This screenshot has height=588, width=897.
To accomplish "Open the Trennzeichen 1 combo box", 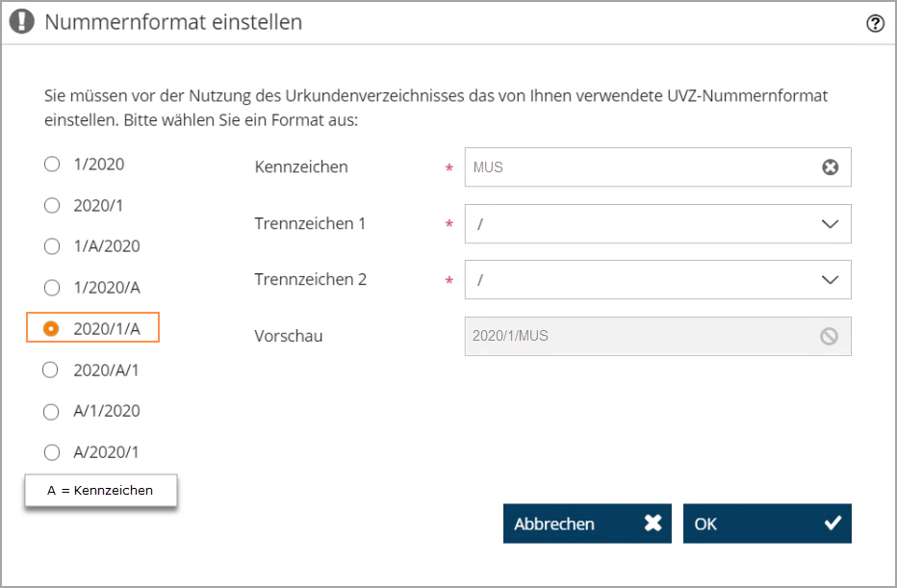I will pos(658,223).
